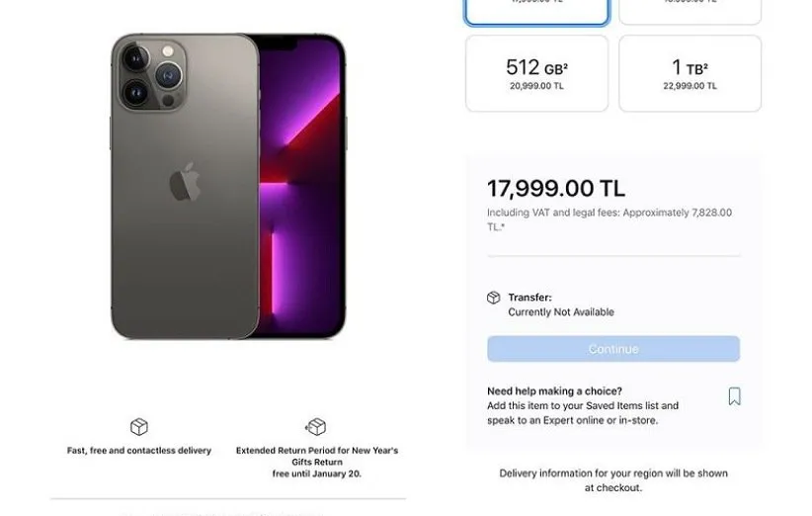Click the greyed-out Continue button

(x=613, y=349)
